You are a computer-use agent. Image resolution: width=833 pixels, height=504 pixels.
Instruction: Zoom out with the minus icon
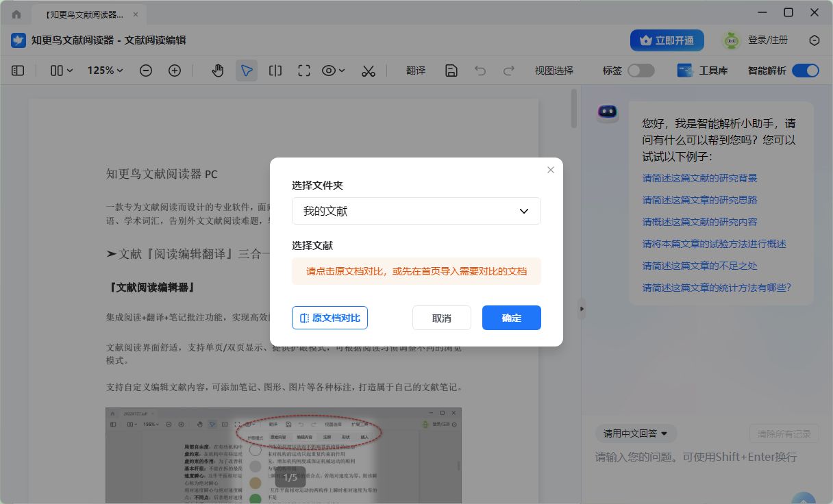click(146, 71)
